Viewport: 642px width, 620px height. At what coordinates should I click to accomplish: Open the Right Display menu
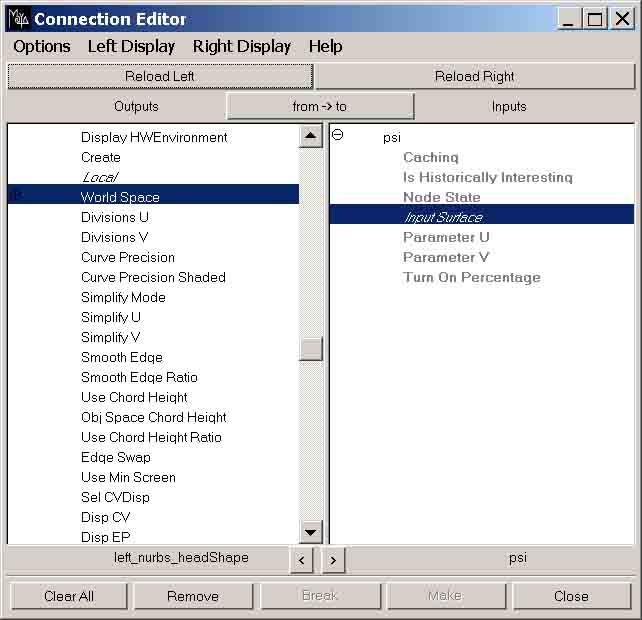click(x=242, y=46)
